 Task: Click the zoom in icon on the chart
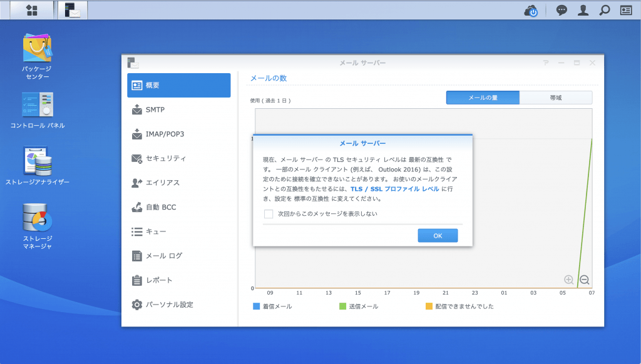pos(568,280)
